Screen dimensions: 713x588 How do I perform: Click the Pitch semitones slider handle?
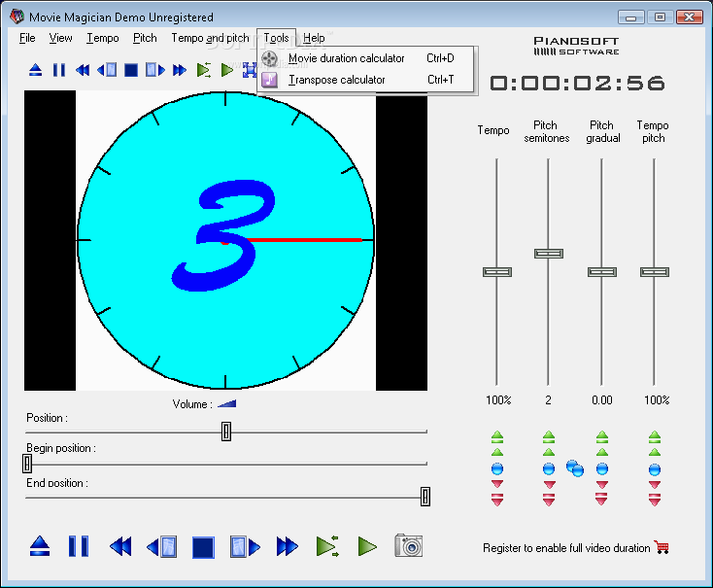549,254
